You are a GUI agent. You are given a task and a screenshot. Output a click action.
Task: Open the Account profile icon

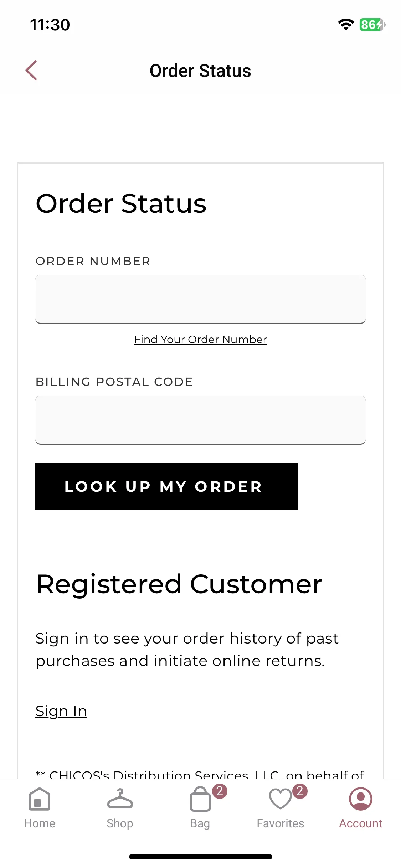[361, 799]
